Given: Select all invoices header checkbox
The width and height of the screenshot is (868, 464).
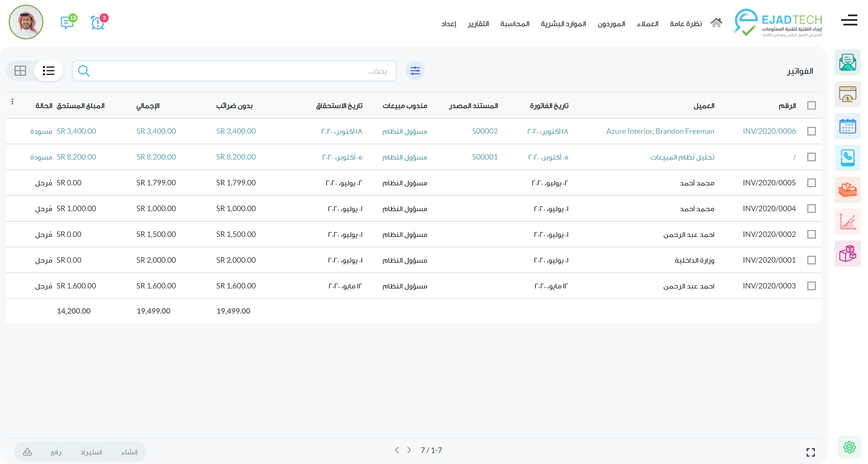Looking at the screenshot, I should (811, 105).
